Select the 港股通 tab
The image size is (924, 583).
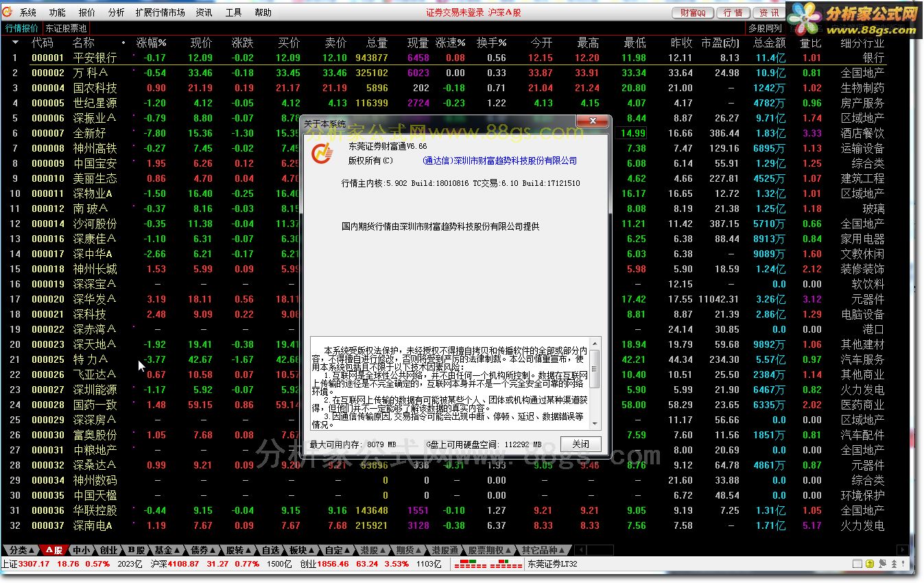click(445, 550)
